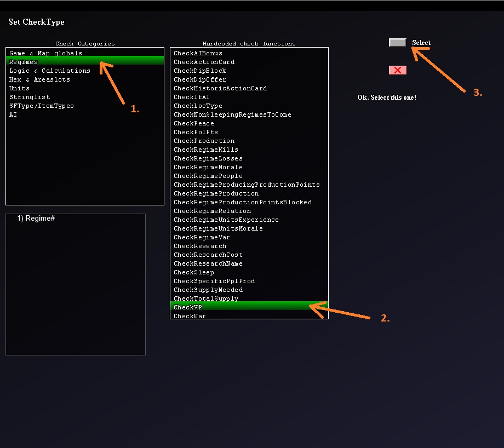Choose CheckRegimeMorale function

(249, 167)
